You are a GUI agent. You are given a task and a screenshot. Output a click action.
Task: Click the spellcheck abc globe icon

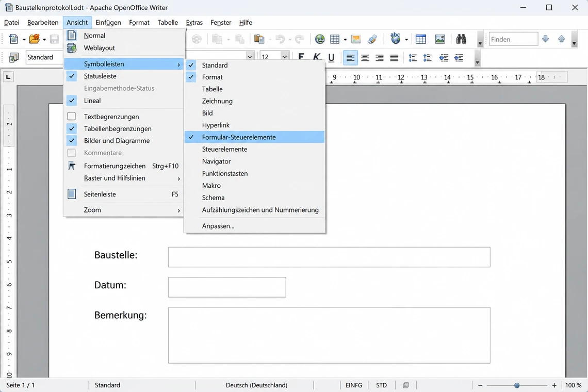pos(395,38)
